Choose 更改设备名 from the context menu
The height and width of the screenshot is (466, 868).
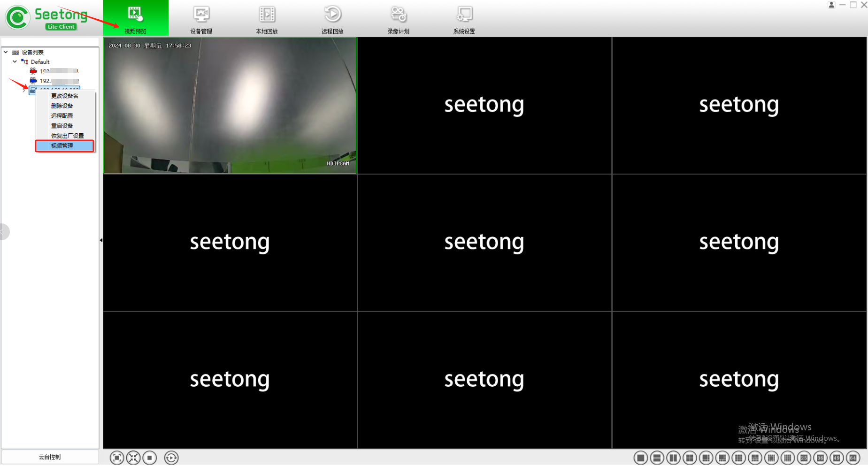[x=65, y=96]
